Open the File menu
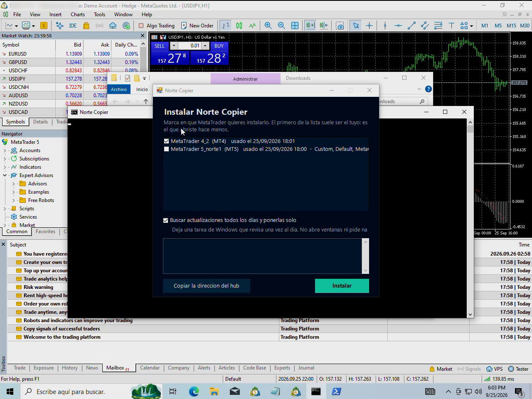This screenshot has height=399, width=532. coord(17,14)
